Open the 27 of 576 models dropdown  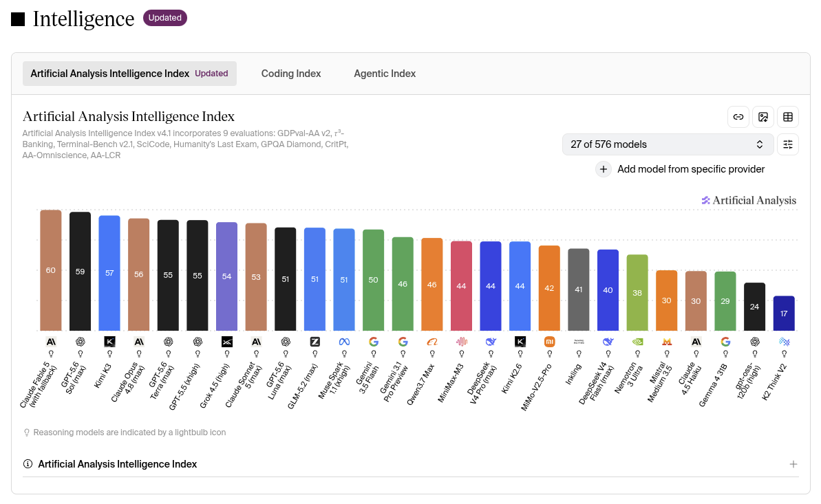click(668, 144)
